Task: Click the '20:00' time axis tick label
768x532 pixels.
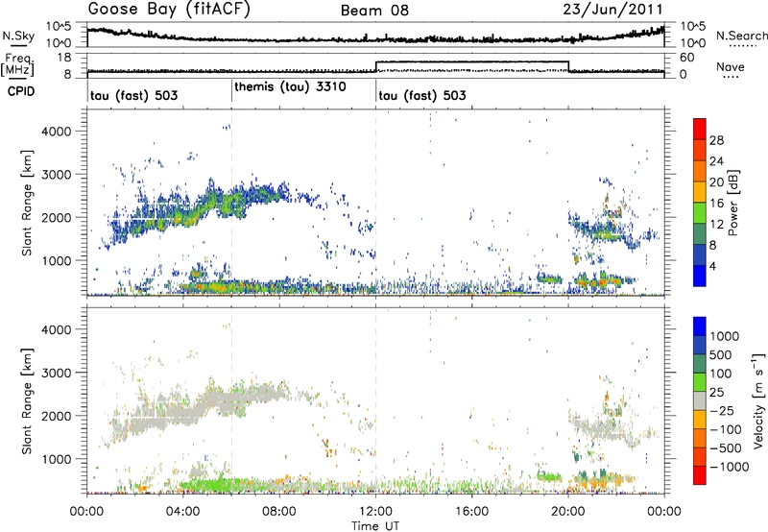Action: (x=568, y=512)
